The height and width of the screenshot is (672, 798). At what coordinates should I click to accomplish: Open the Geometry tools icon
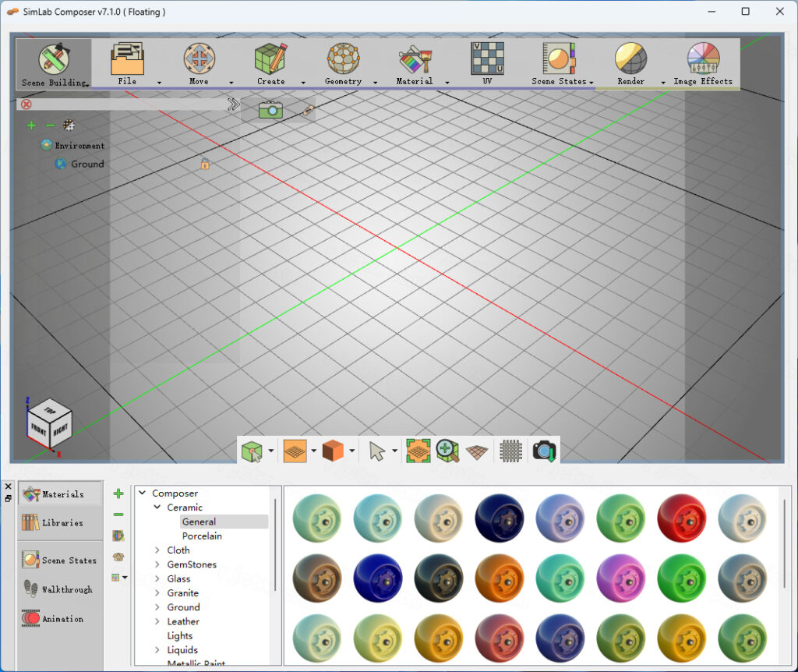pos(344,58)
